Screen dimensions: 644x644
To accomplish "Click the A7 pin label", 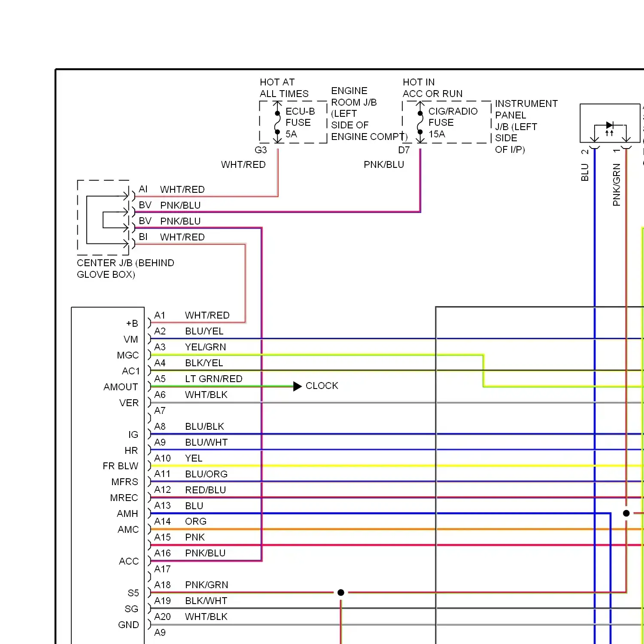I will click(x=160, y=411).
